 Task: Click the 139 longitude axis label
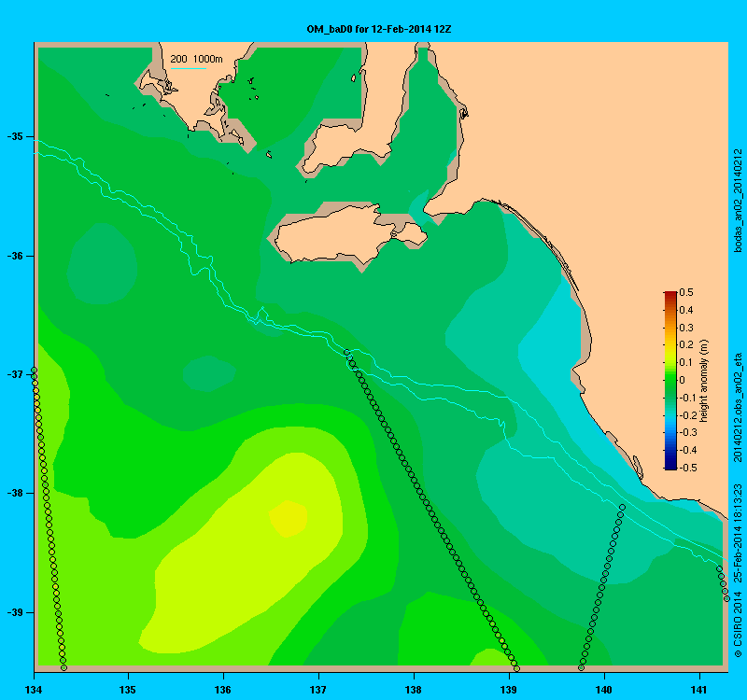pyautogui.click(x=508, y=690)
